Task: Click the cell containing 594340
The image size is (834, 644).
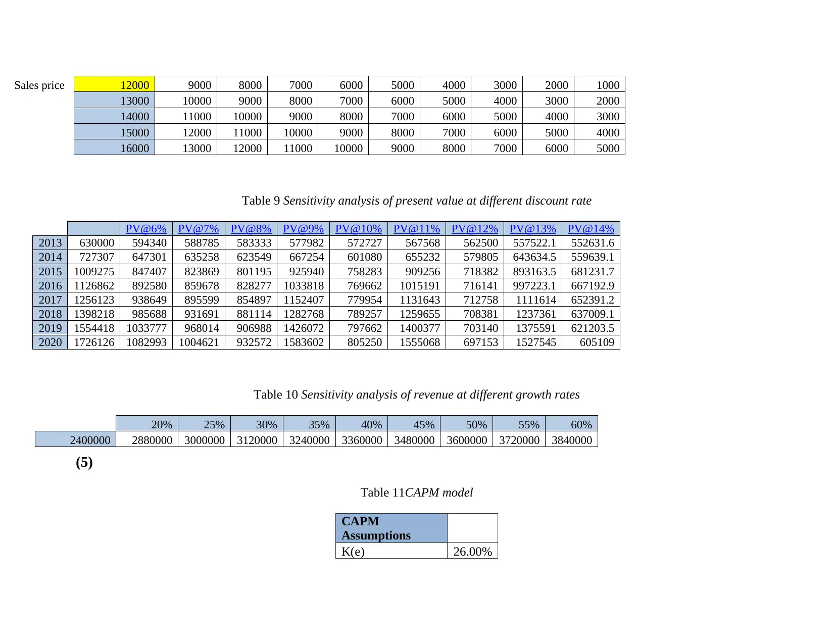Action: coord(146,243)
